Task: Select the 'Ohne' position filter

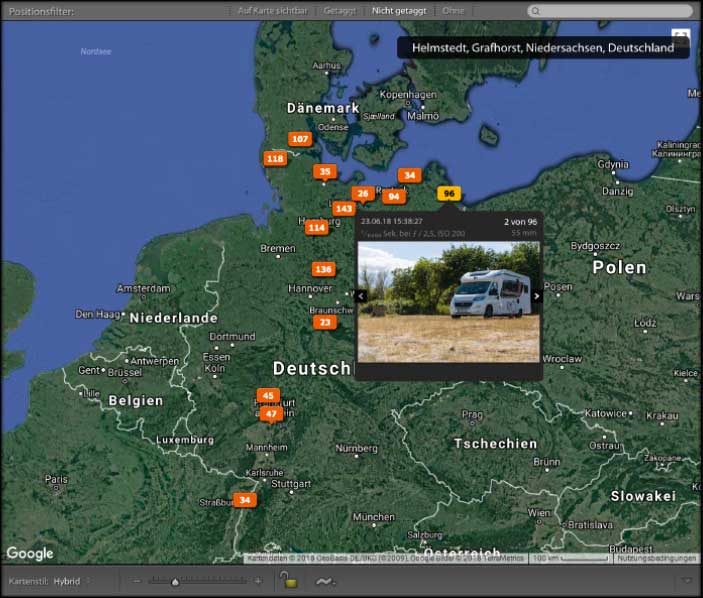Action: click(x=454, y=11)
